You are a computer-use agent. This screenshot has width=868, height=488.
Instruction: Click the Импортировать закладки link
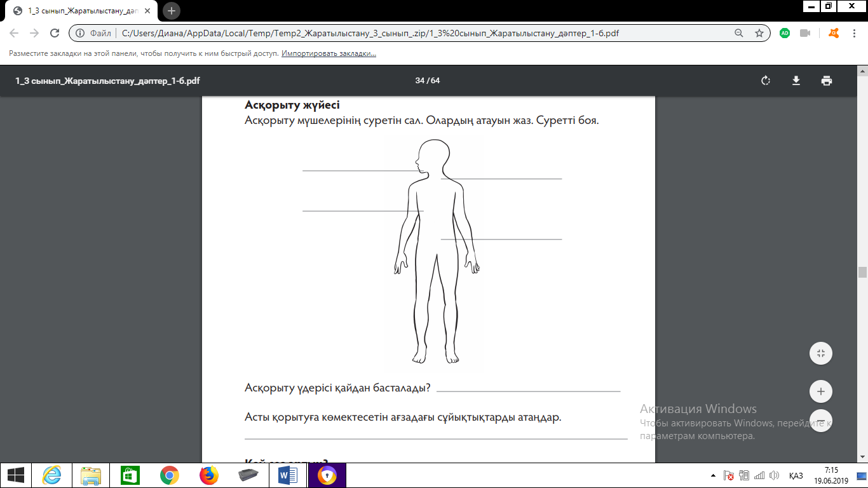pos(329,53)
